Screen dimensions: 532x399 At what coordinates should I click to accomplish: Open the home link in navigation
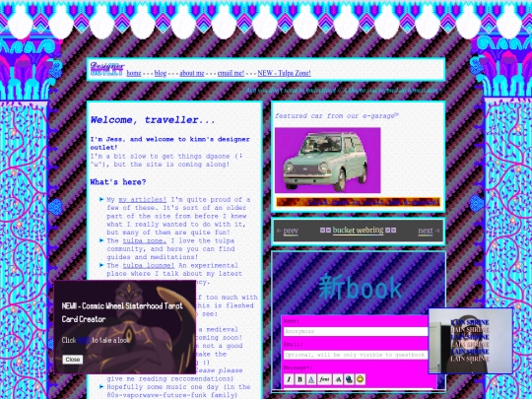[134, 73]
